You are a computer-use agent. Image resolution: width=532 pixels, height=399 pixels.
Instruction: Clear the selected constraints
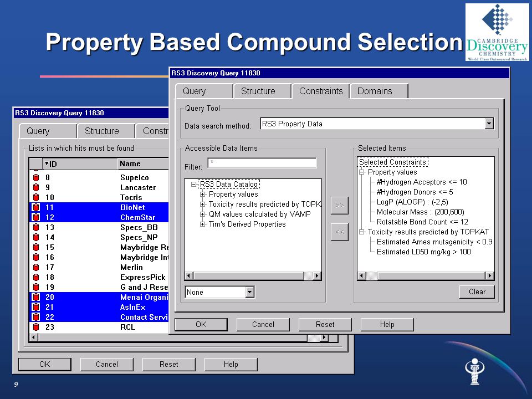[477, 292]
